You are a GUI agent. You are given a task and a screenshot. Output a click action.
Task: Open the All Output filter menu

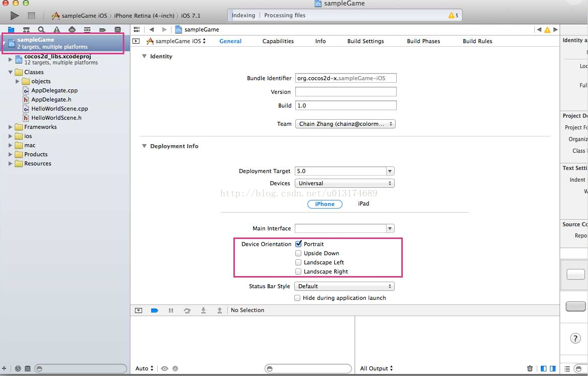(376, 368)
